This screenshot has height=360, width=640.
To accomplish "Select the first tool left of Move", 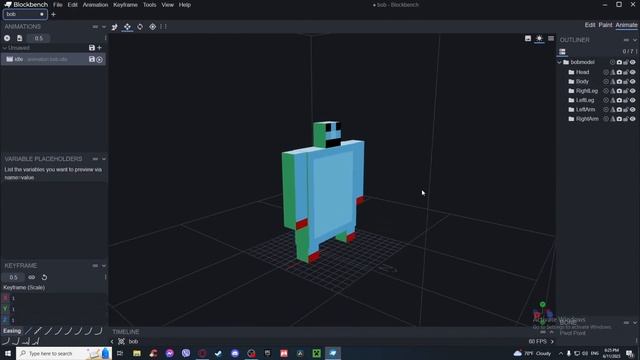I will coord(115,27).
